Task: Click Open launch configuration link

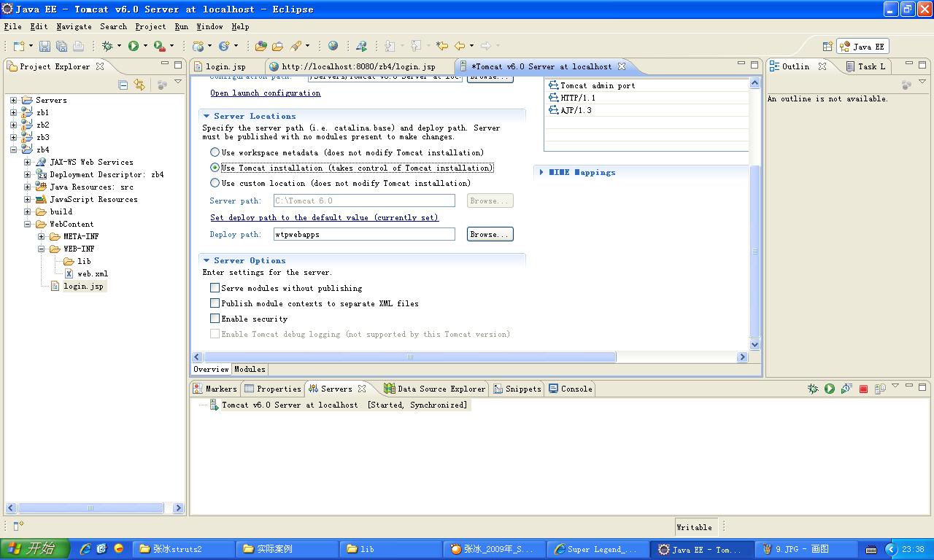Action: (265, 93)
